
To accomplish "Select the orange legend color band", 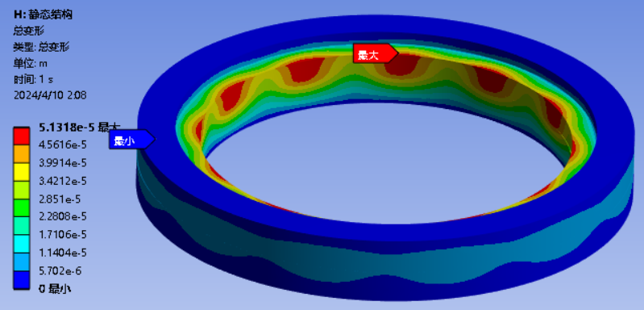I will click(21, 154).
